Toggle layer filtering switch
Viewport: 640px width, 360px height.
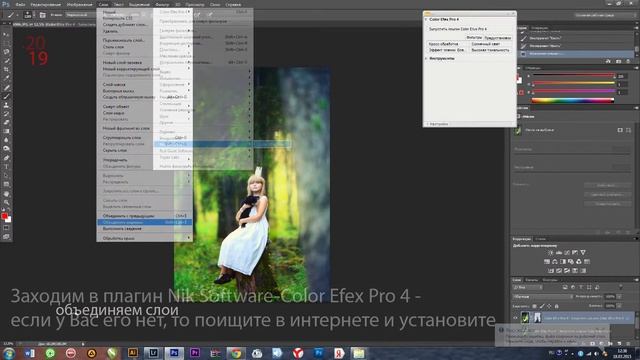[620, 287]
